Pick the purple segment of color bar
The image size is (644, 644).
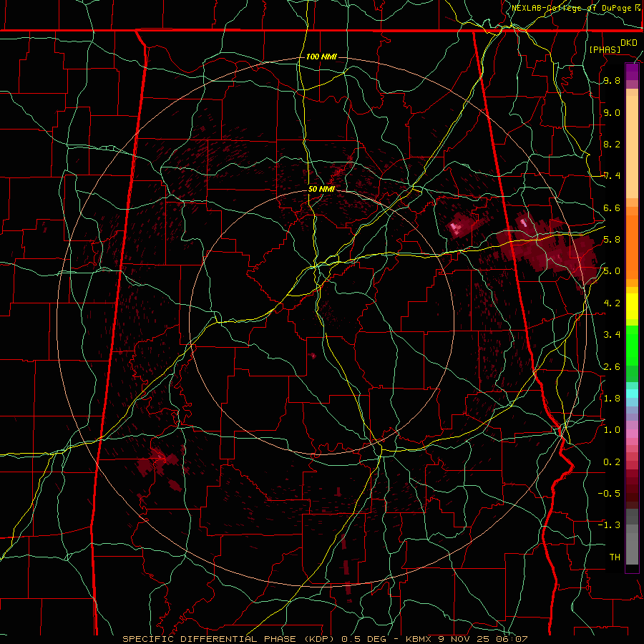click(x=632, y=72)
